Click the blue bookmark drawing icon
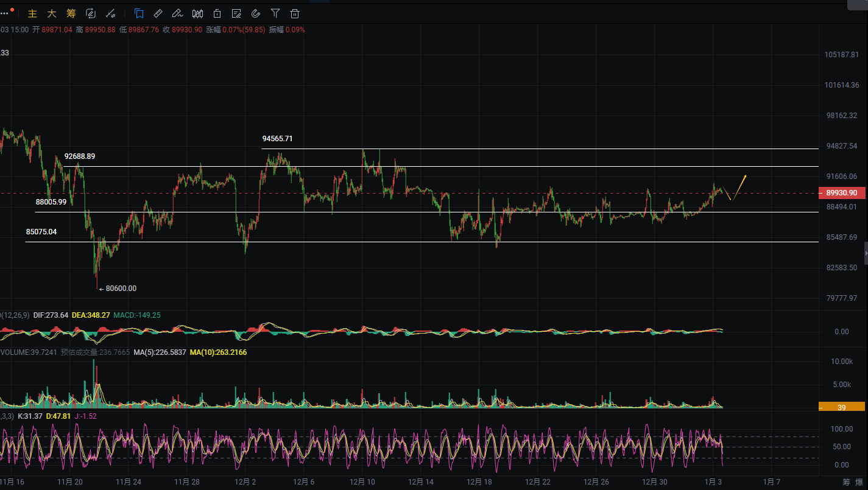 click(139, 13)
